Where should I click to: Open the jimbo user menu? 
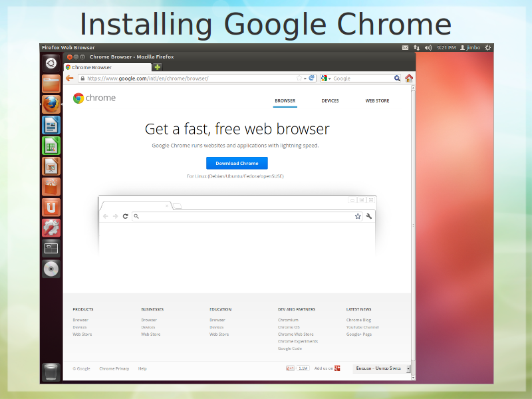tap(470, 47)
